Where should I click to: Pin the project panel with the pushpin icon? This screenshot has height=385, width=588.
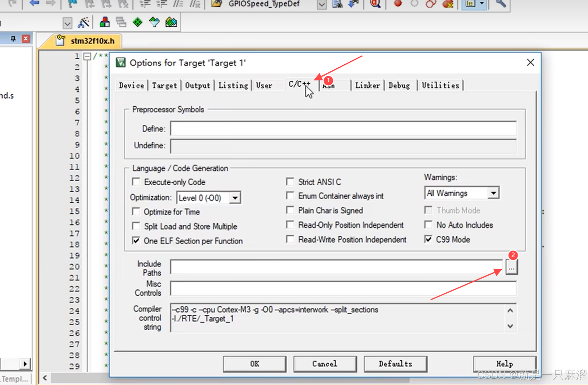[13, 38]
